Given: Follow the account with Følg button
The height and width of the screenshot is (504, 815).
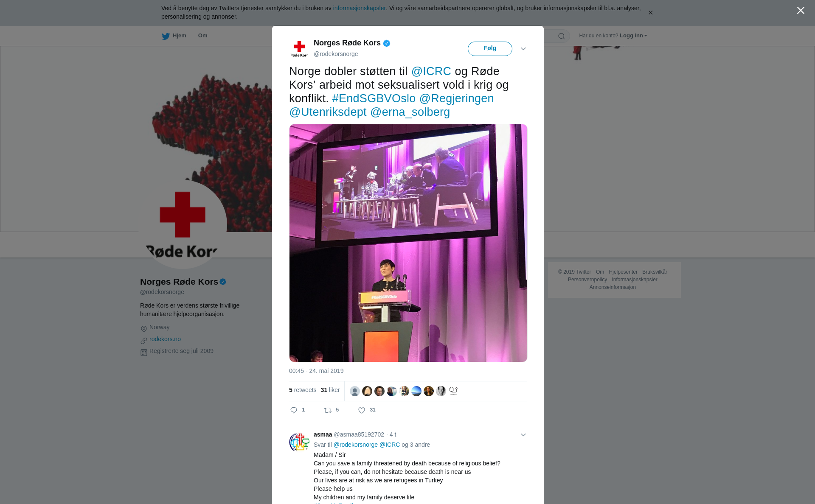Looking at the screenshot, I should click(x=490, y=48).
